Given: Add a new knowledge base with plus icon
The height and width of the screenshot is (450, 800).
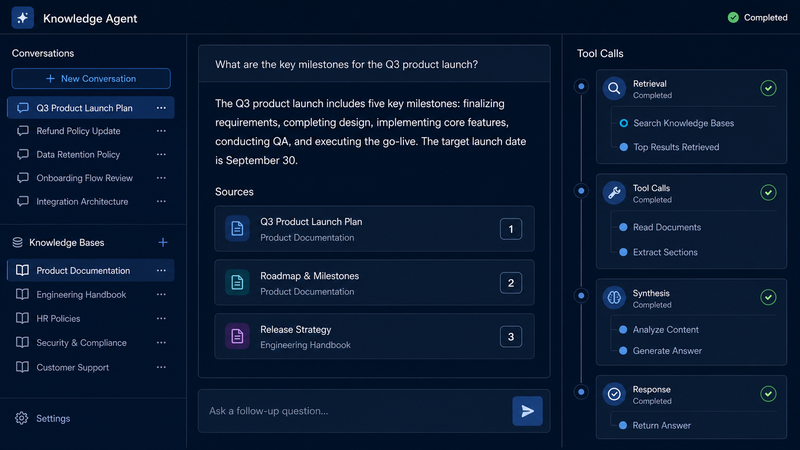Looking at the screenshot, I should point(163,242).
